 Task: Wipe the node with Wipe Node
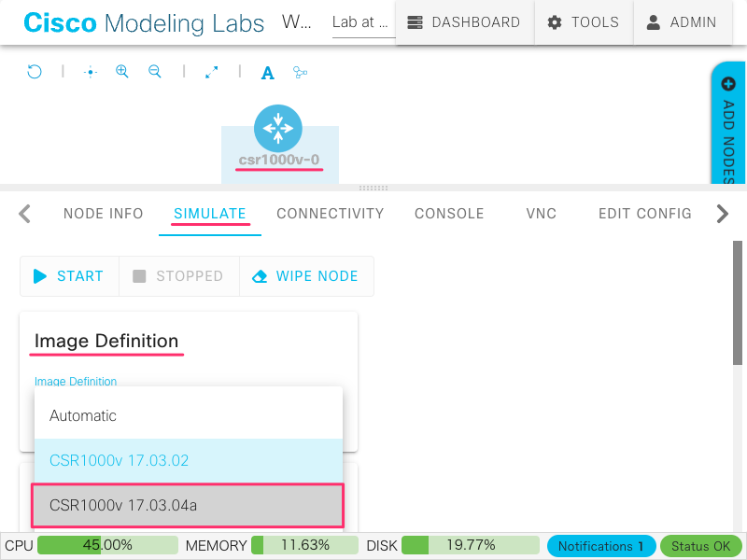pos(306,276)
